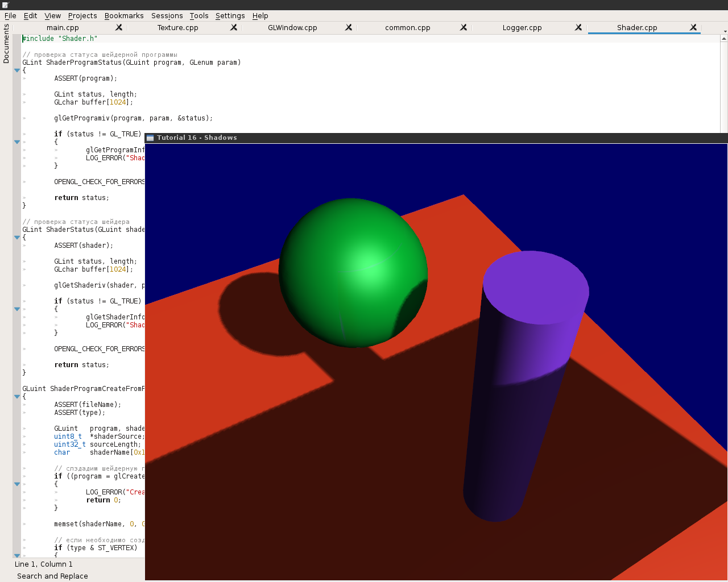The width and height of the screenshot is (728, 582).
Task: Close the Texture.cpp tab with its X icon
Action: [x=233, y=27]
